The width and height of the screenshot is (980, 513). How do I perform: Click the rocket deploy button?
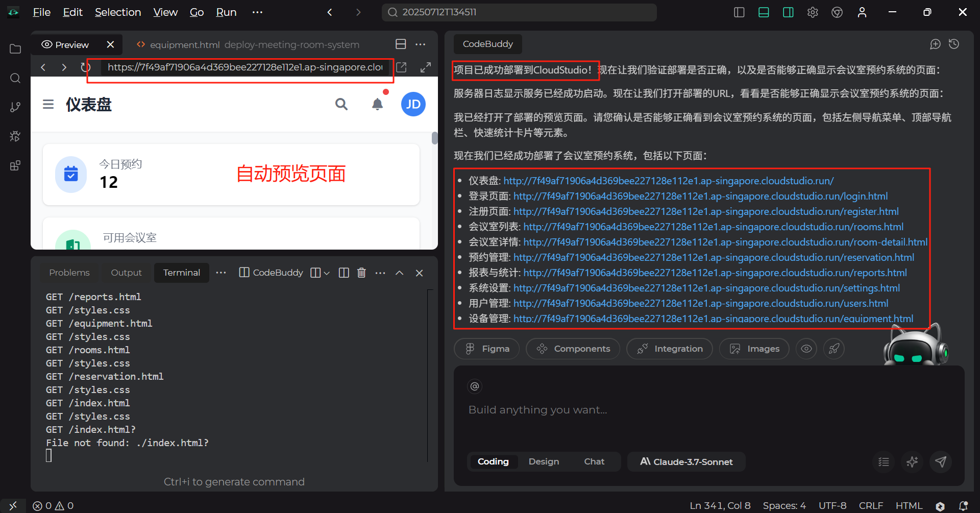pos(834,349)
